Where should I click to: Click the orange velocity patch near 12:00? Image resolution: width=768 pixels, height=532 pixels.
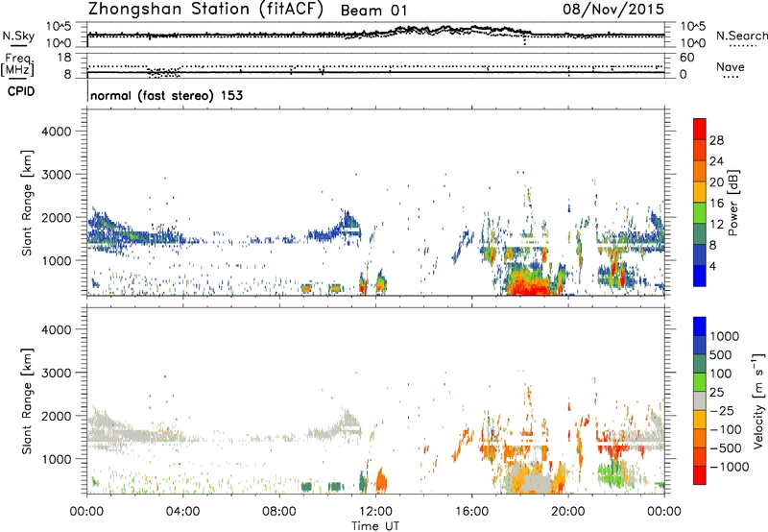tap(381, 480)
